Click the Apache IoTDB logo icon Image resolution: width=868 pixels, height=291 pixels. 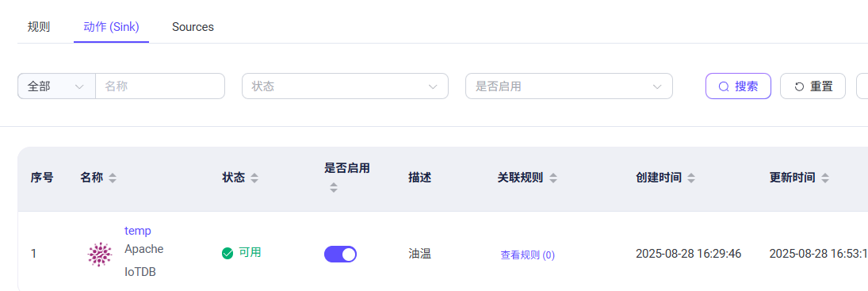pyautogui.click(x=100, y=255)
